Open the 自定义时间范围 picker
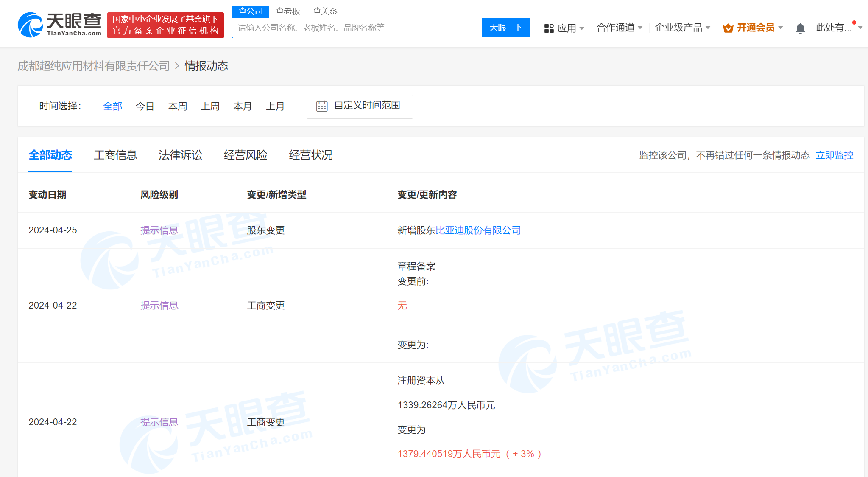Viewport: 868px width, 477px height. point(360,107)
